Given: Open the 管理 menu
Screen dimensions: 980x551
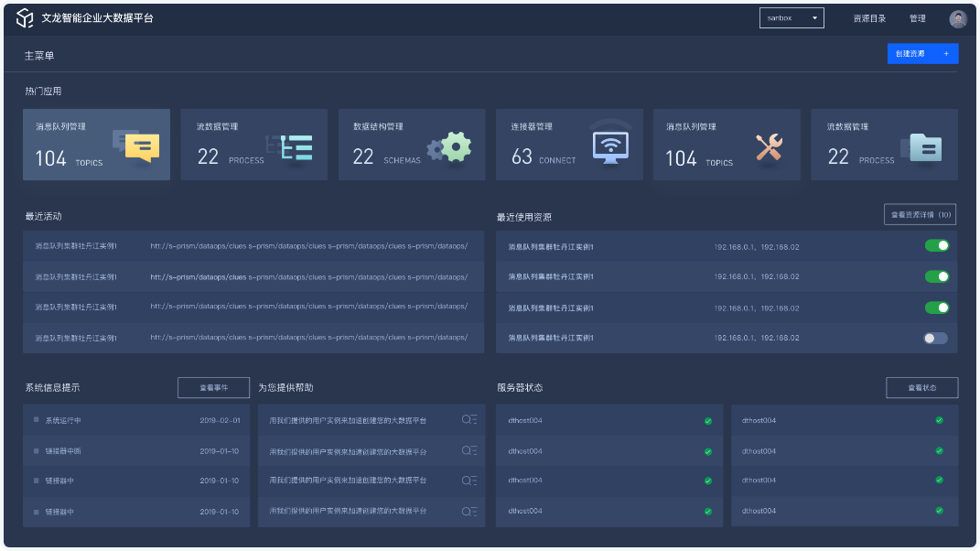Looking at the screenshot, I should pyautogui.click(x=918, y=18).
